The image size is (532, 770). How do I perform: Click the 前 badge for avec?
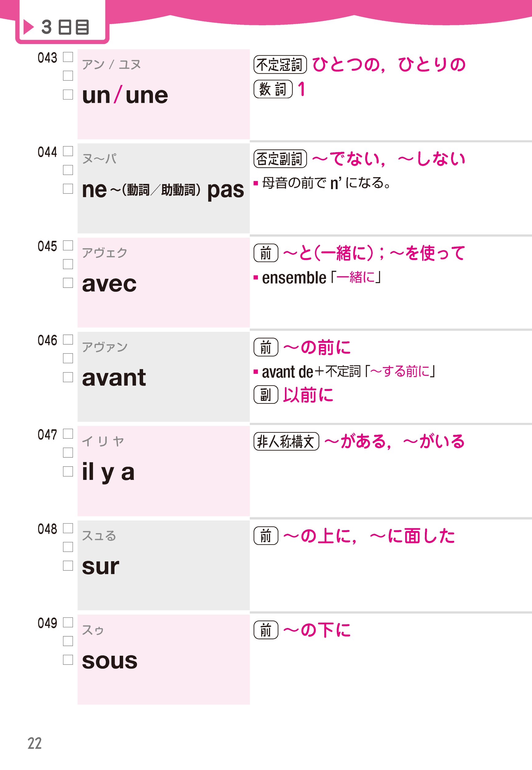[x=266, y=253]
